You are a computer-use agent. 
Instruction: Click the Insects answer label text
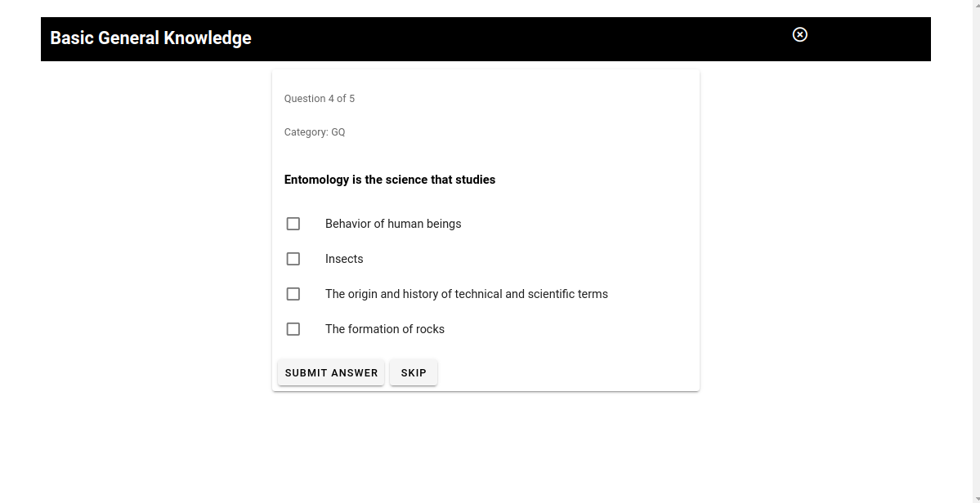344,259
